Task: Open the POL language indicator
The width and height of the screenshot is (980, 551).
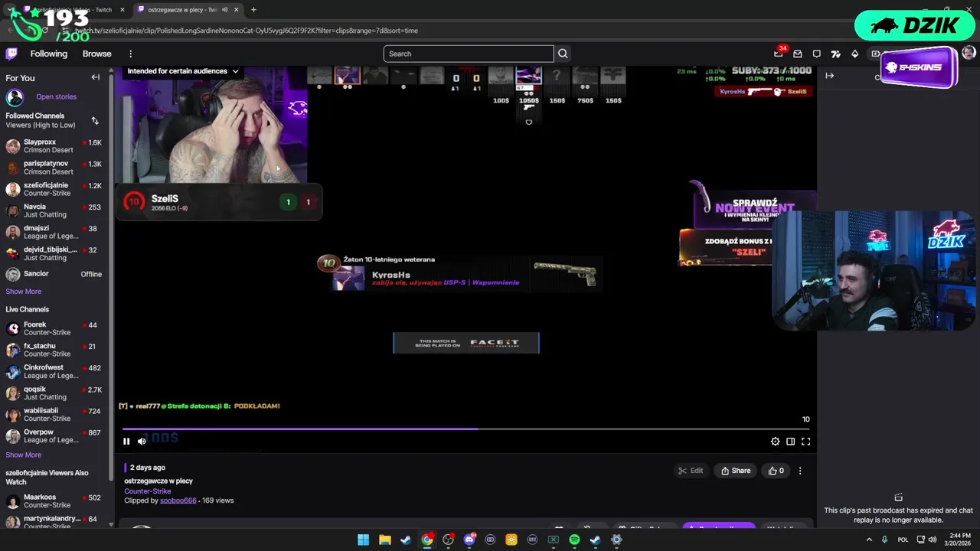Action: 903,540
